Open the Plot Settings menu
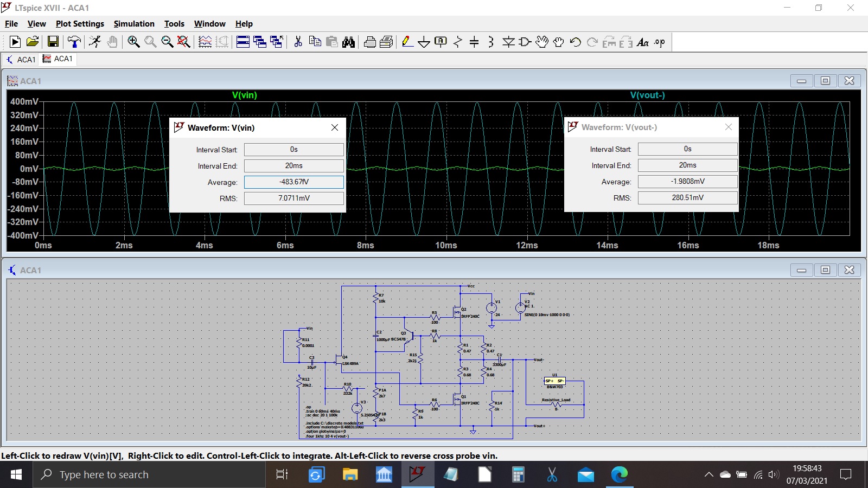 coord(80,24)
